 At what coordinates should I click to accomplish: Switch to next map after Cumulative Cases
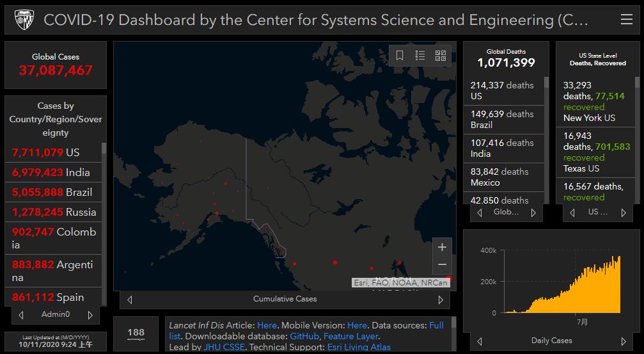(x=440, y=300)
